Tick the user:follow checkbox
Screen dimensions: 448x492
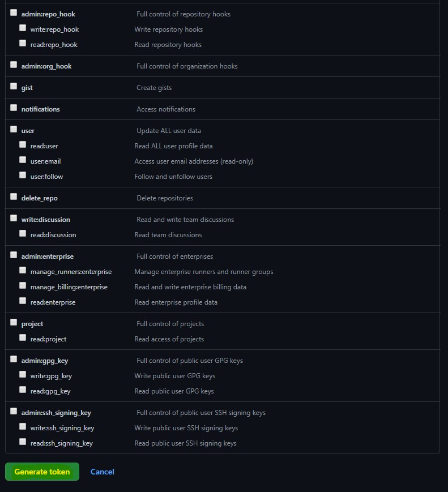(23, 175)
